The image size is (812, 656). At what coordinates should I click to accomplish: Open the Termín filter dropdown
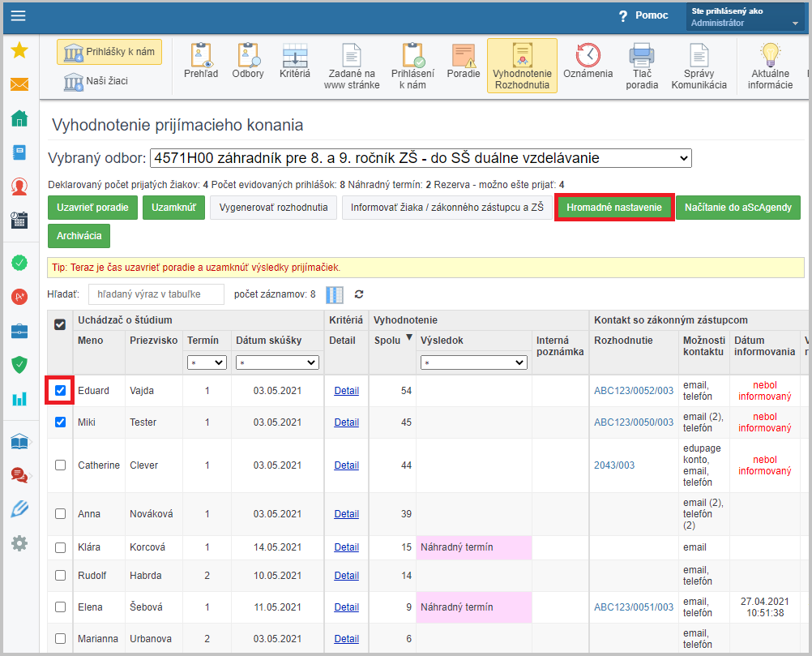click(207, 362)
